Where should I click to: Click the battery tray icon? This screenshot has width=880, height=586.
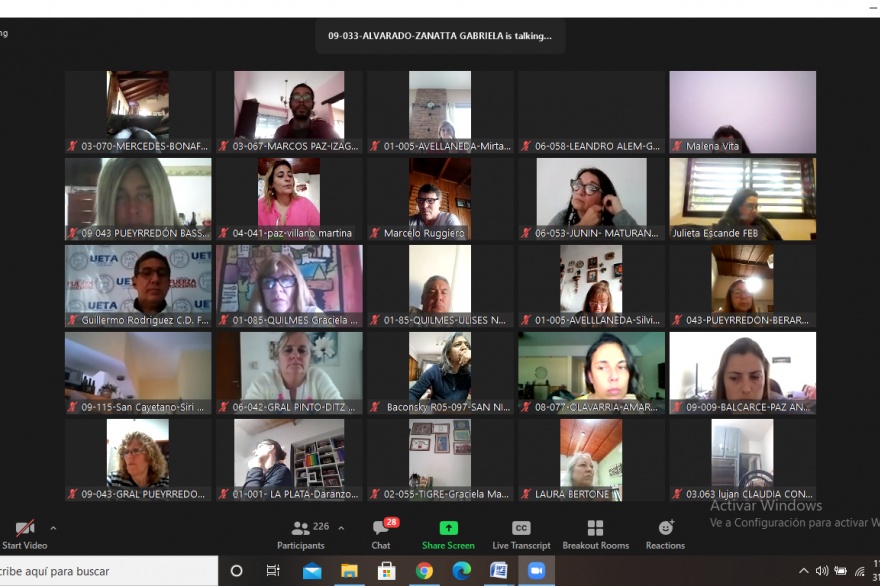(x=841, y=571)
